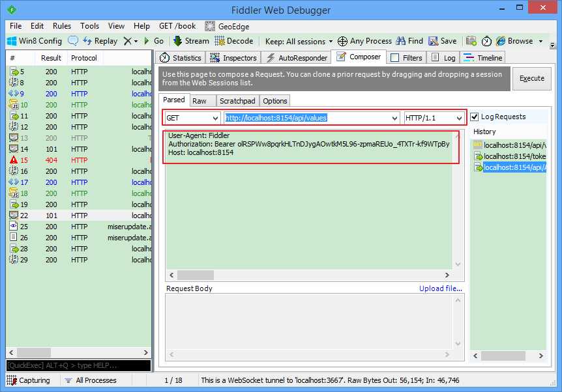Select session 22 websocket icon

14,215
